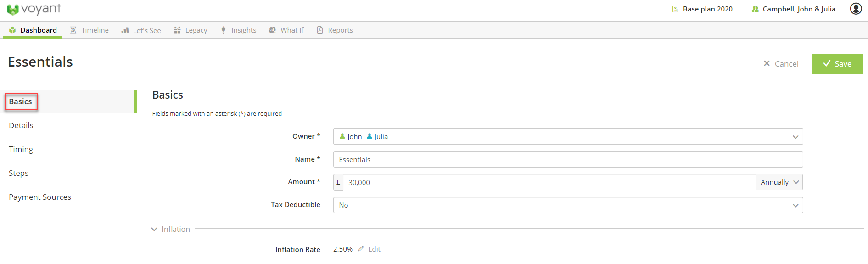The width and height of the screenshot is (868, 264).
Task: Click the Let's See chart icon
Action: [x=125, y=30]
